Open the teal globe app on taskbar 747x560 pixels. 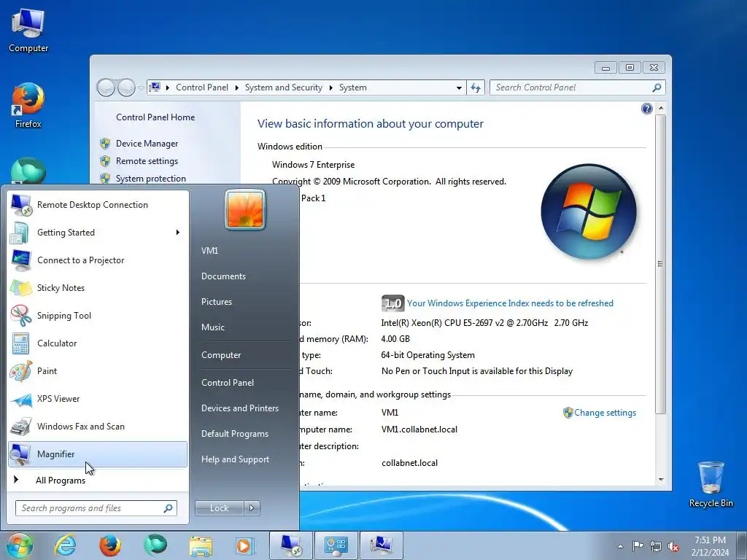[155, 545]
